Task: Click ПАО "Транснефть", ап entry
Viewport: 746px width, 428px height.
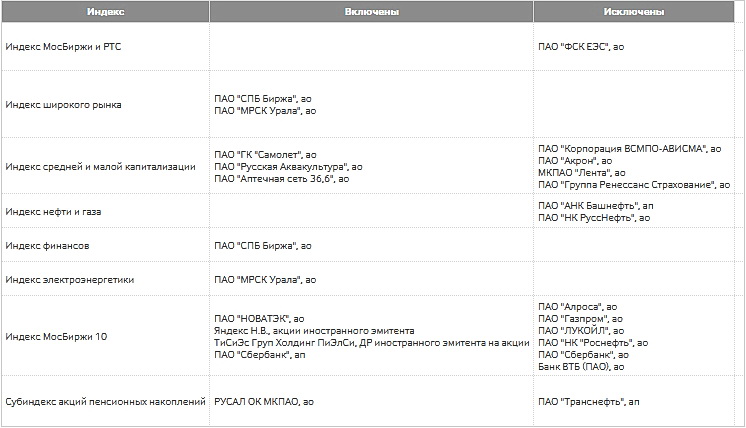Action: (589, 402)
